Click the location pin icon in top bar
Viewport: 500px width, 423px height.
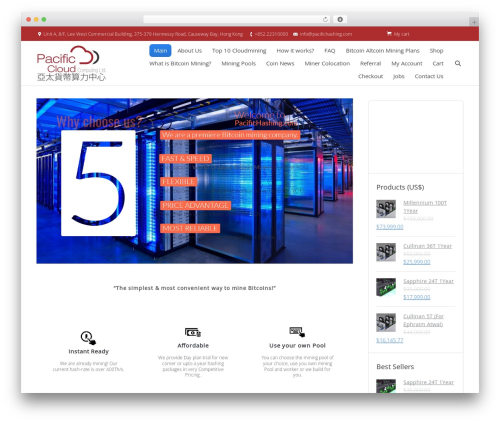[x=39, y=34]
